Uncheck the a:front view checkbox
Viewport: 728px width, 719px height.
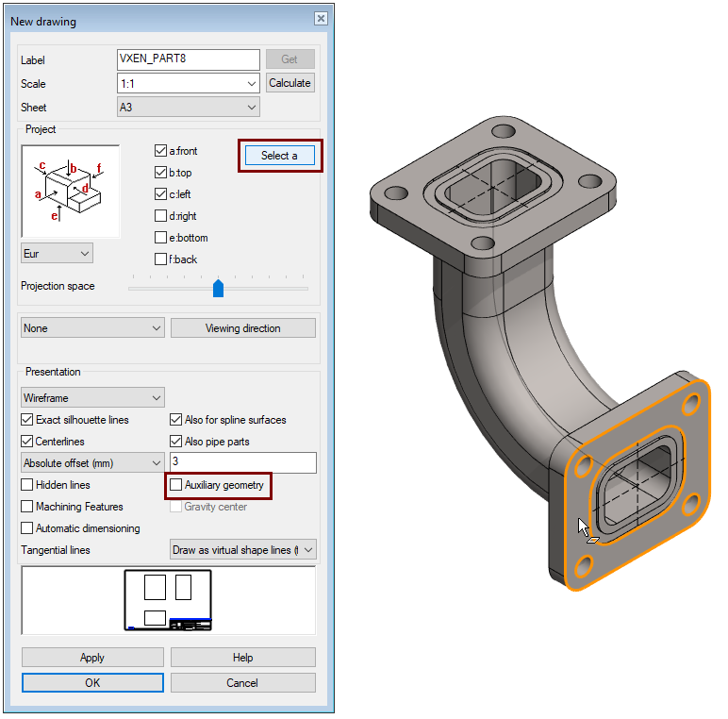pos(160,151)
